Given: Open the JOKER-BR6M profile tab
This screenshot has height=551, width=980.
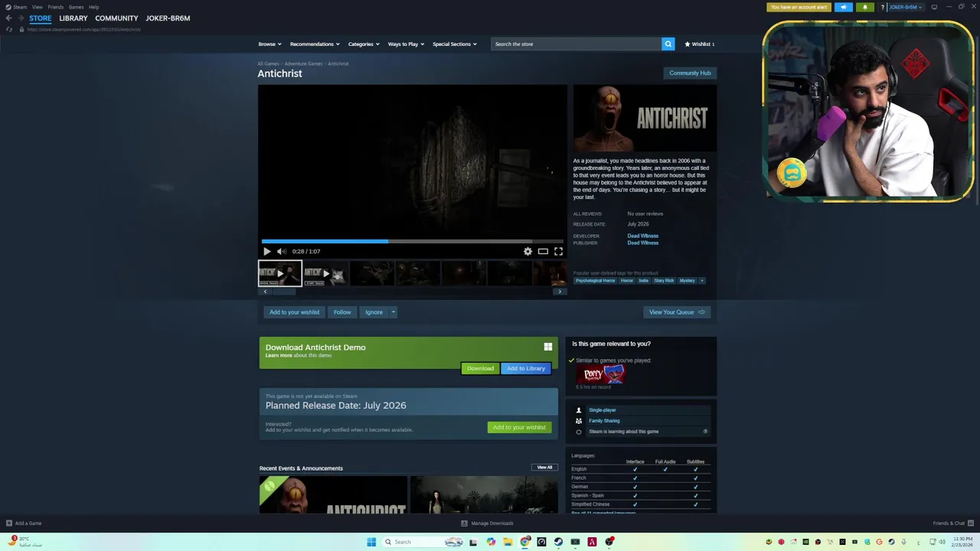Looking at the screenshot, I should point(168,18).
